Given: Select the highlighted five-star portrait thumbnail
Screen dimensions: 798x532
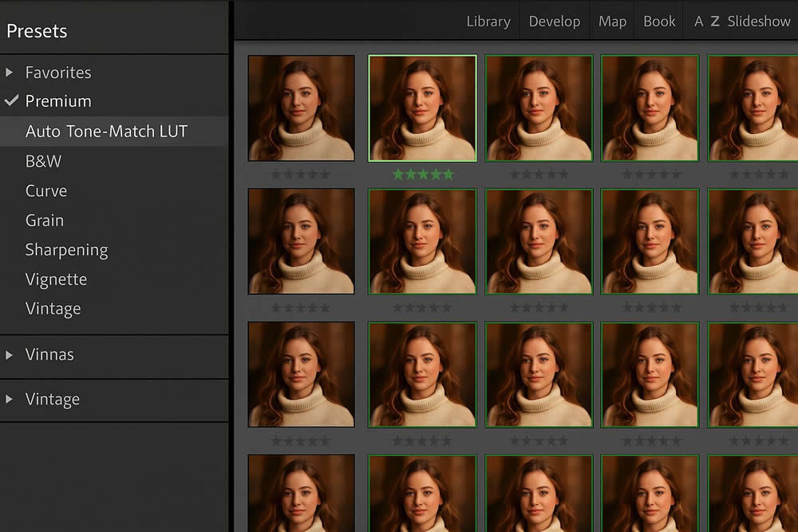Looking at the screenshot, I should click(422, 108).
